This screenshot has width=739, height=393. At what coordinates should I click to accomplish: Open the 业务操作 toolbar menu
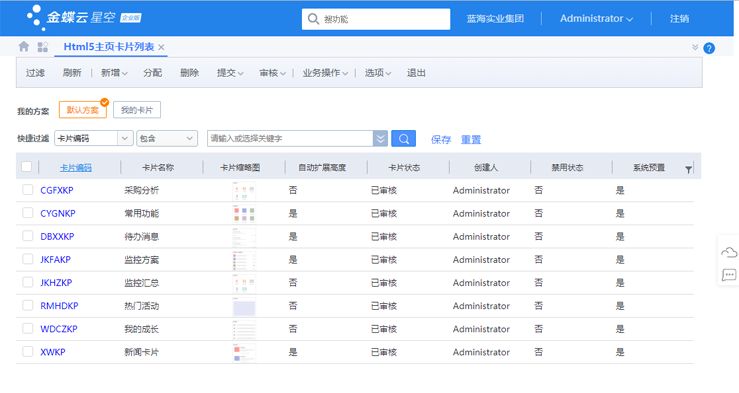(325, 73)
